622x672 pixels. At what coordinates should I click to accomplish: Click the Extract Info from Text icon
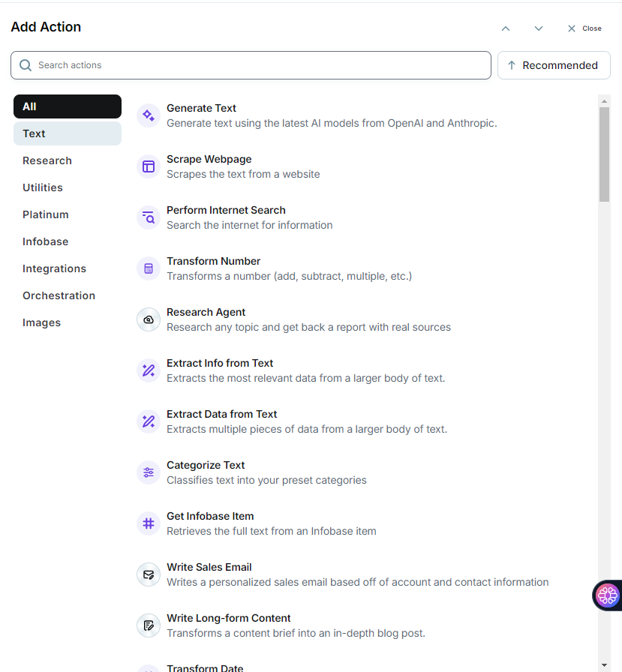[149, 370]
